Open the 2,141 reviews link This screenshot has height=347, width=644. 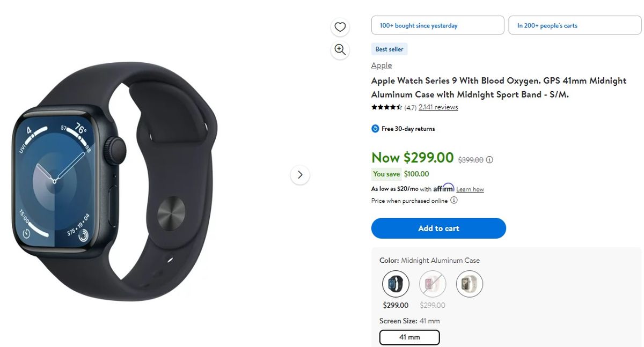pyautogui.click(x=438, y=107)
